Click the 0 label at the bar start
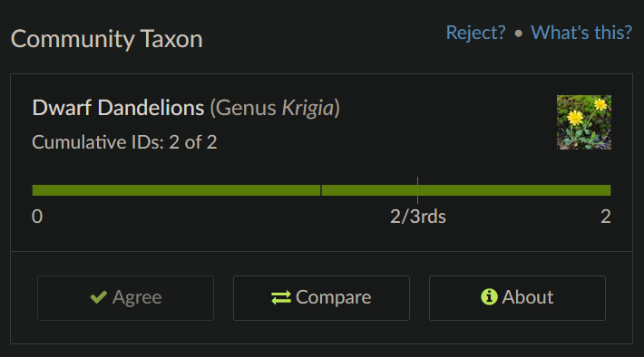This screenshot has height=357, width=644. pos(37,217)
